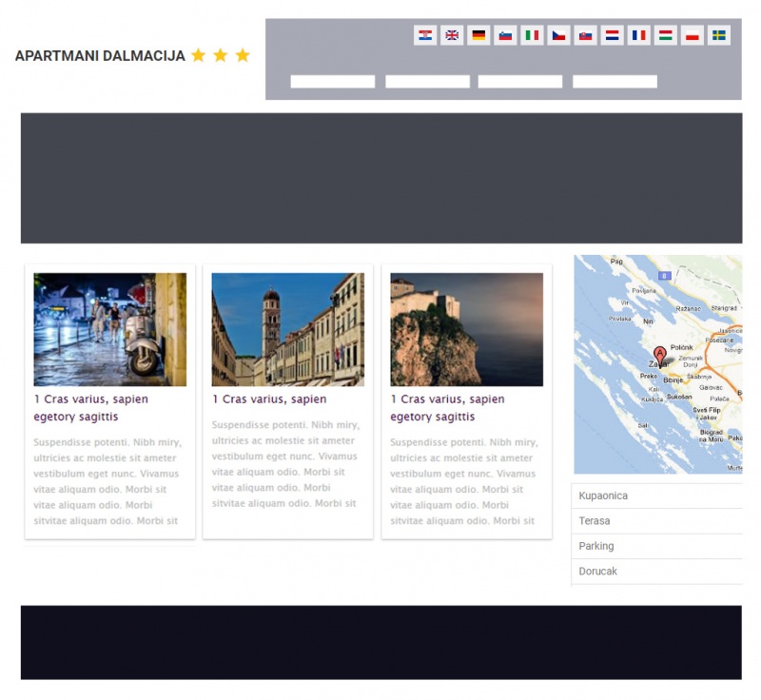Click the Parking list entry
The image size is (761, 700).
[x=656, y=546]
